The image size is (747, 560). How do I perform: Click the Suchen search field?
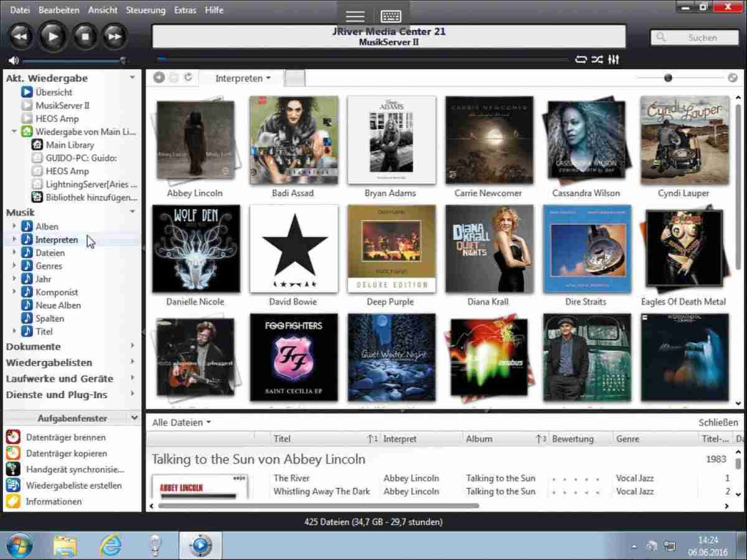[694, 37]
